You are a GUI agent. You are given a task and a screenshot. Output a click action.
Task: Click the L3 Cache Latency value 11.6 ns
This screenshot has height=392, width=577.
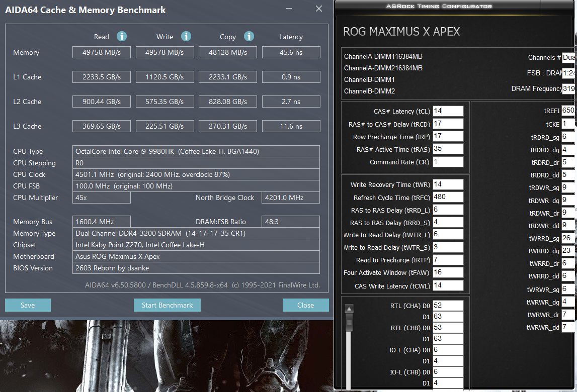point(291,126)
